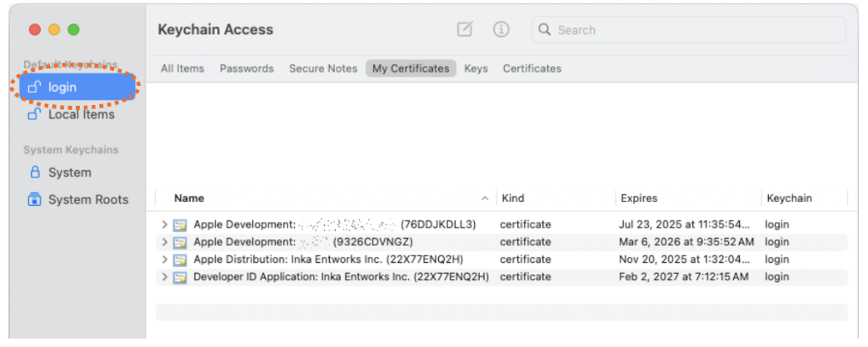Image resolution: width=868 pixels, height=347 pixels.
Task: Expand the Developer ID Application row
Action: pos(165,277)
